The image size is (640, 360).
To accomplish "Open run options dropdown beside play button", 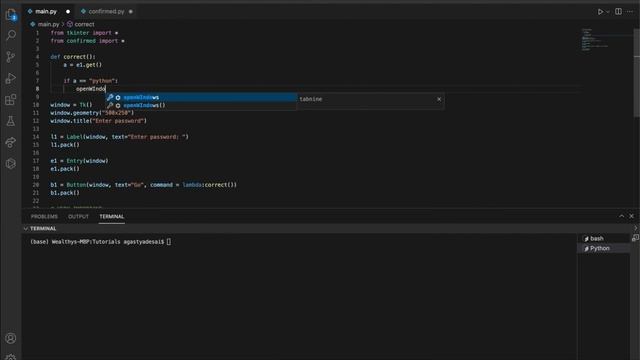I will (607, 12).
